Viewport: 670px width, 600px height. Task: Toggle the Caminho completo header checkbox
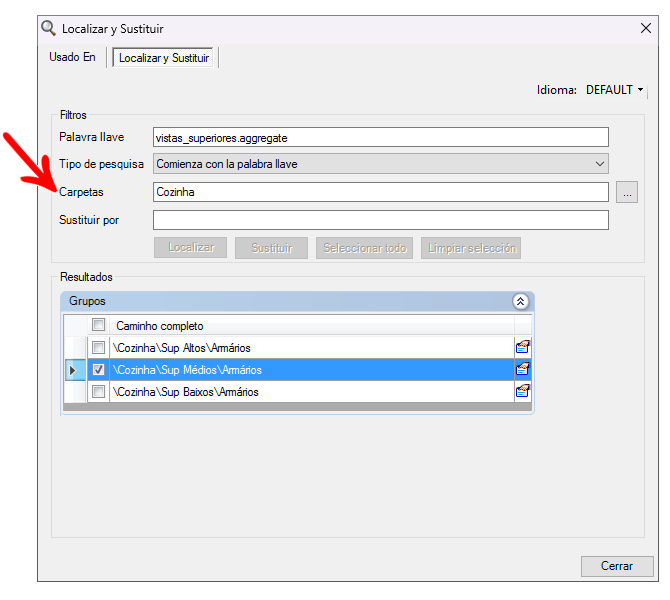[x=98, y=325]
